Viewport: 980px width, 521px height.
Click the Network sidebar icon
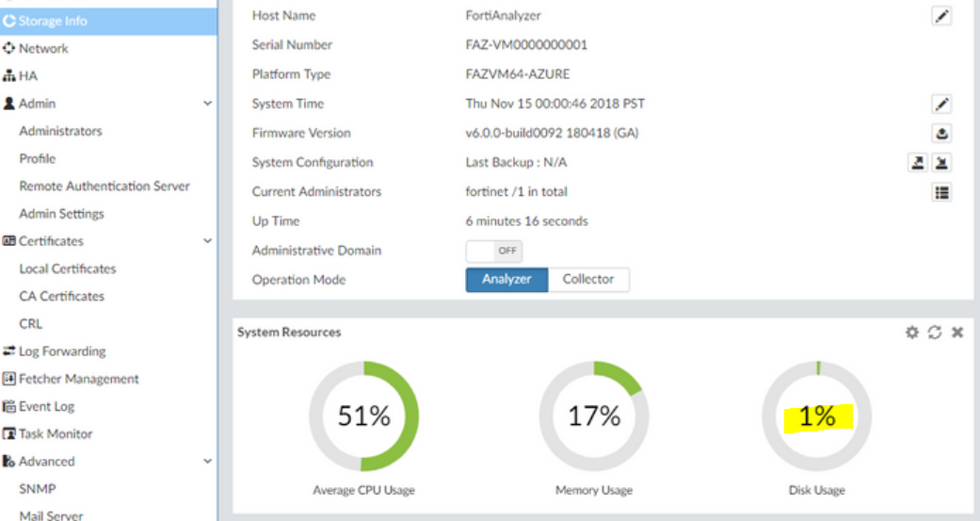pos(8,48)
